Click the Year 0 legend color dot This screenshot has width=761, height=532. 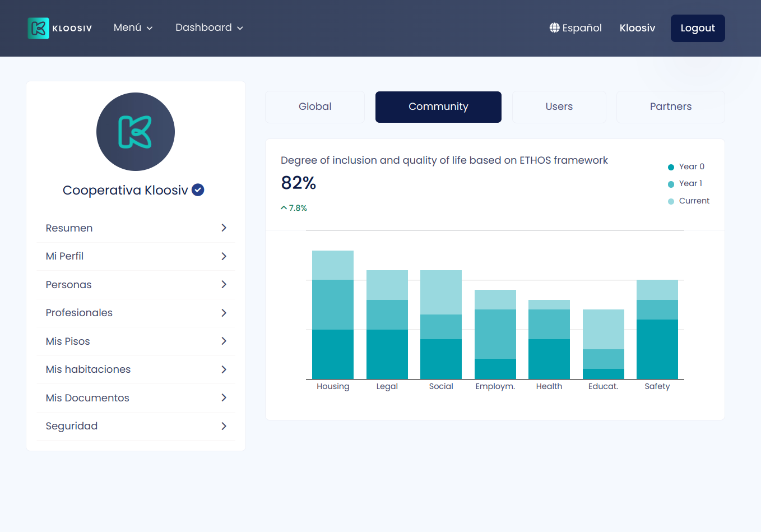tap(671, 167)
